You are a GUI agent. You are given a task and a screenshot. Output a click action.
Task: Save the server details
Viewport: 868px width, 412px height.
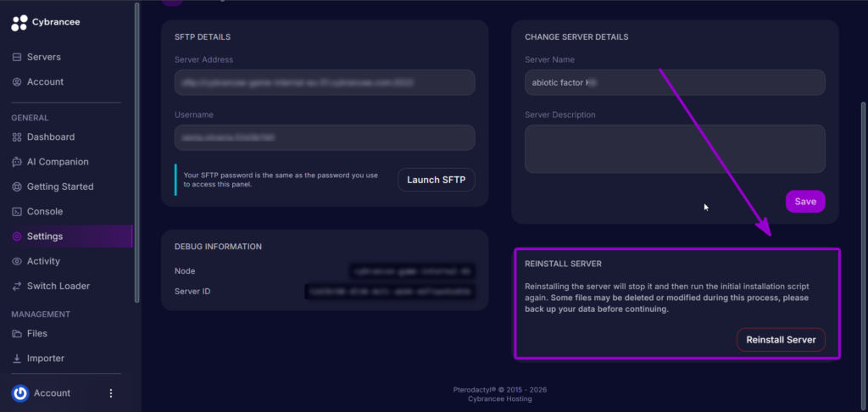(x=805, y=202)
